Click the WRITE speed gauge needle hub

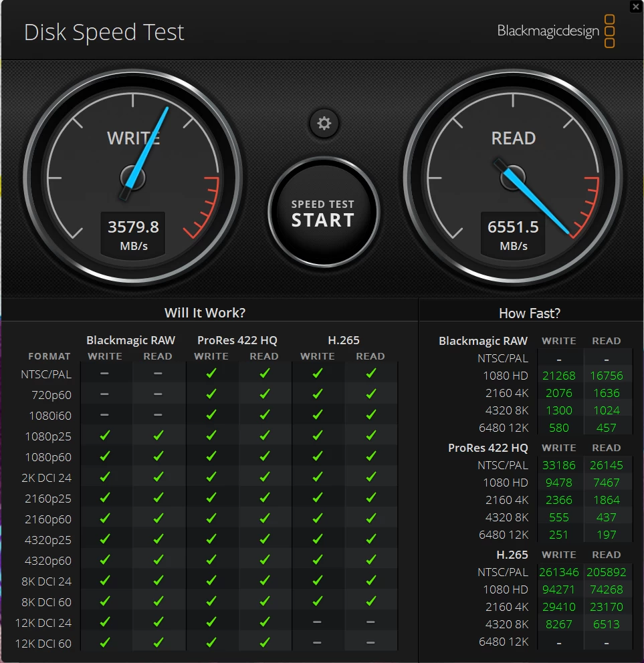pyautogui.click(x=133, y=178)
